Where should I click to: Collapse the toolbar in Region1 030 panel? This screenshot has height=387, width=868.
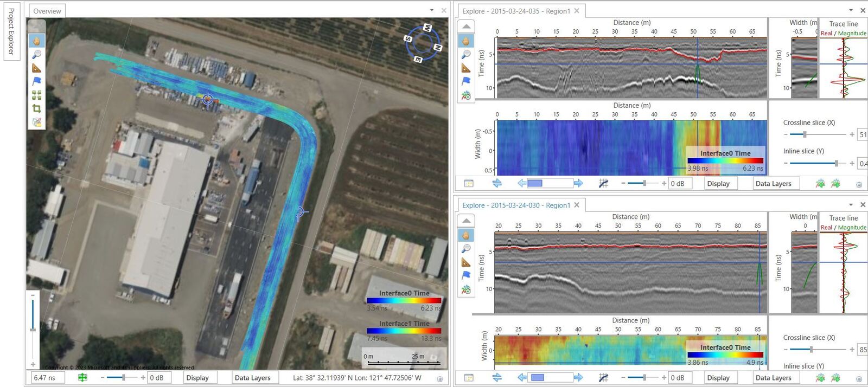[466, 221]
